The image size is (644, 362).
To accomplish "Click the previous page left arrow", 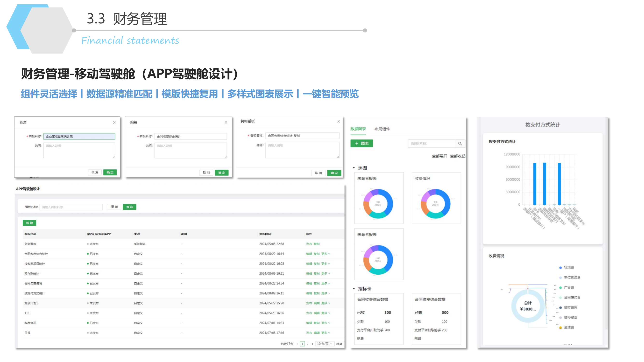I will click(297, 344).
